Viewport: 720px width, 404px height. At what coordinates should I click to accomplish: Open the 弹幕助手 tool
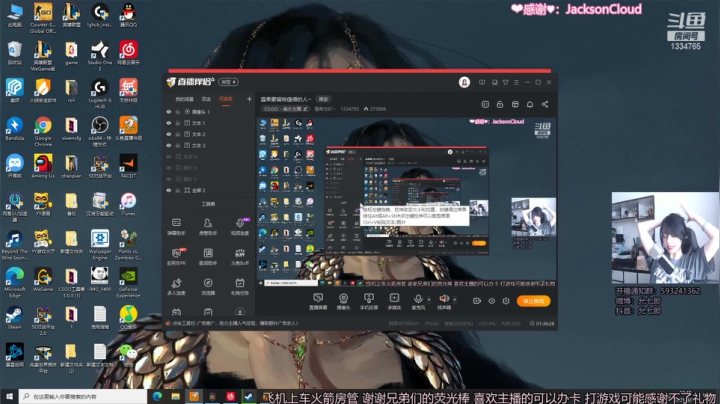click(176, 226)
